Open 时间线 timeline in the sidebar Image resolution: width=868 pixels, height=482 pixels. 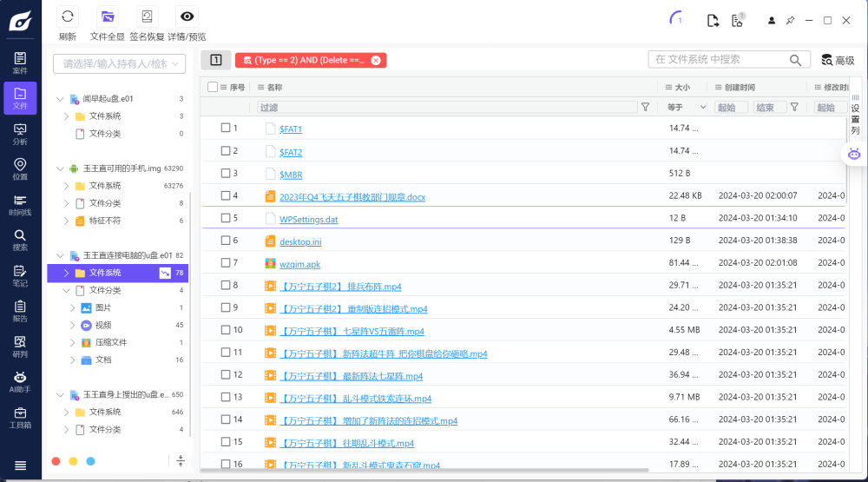point(20,205)
